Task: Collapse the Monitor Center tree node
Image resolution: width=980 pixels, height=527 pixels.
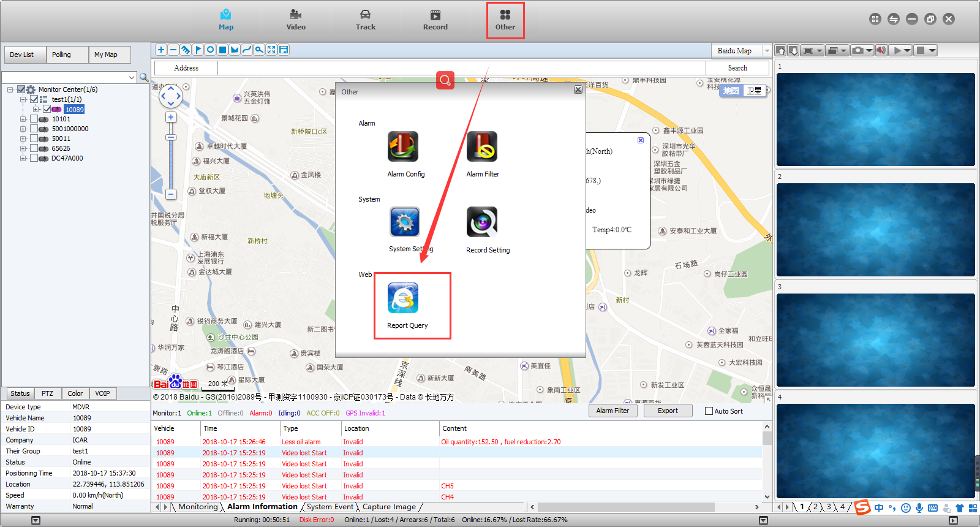Action: 10,89
